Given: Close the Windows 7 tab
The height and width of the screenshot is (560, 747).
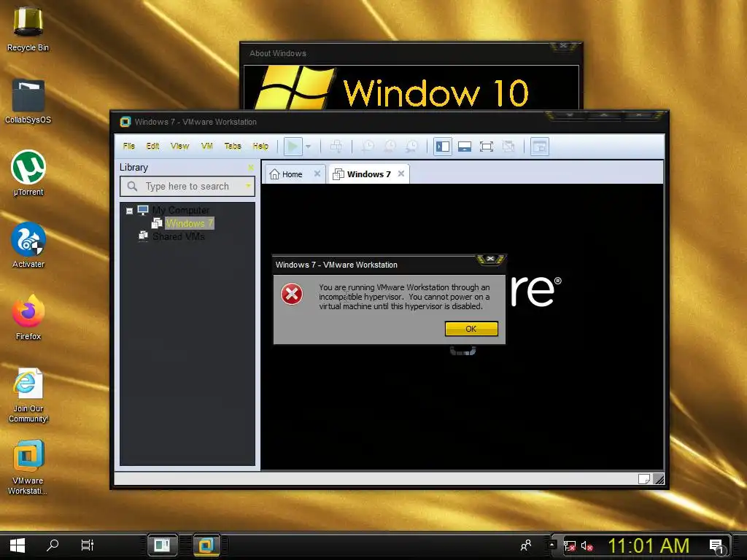Looking at the screenshot, I should coord(401,174).
